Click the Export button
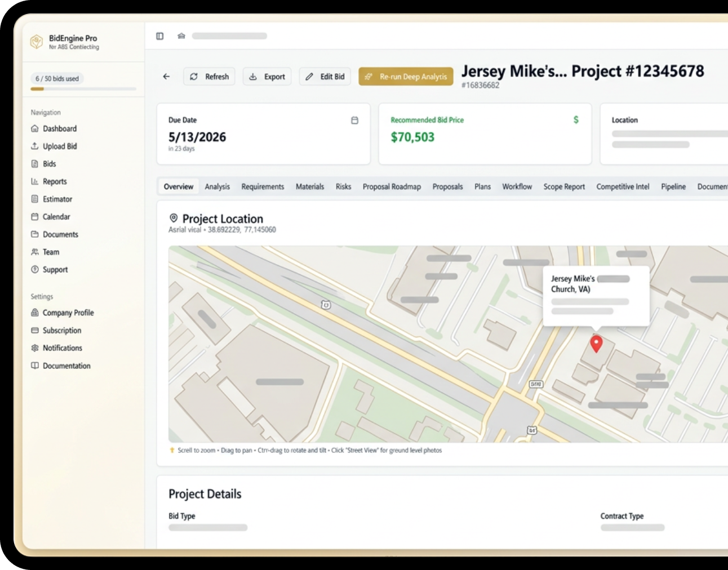The width and height of the screenshot is (728, 570). click(x=267, y=77)
